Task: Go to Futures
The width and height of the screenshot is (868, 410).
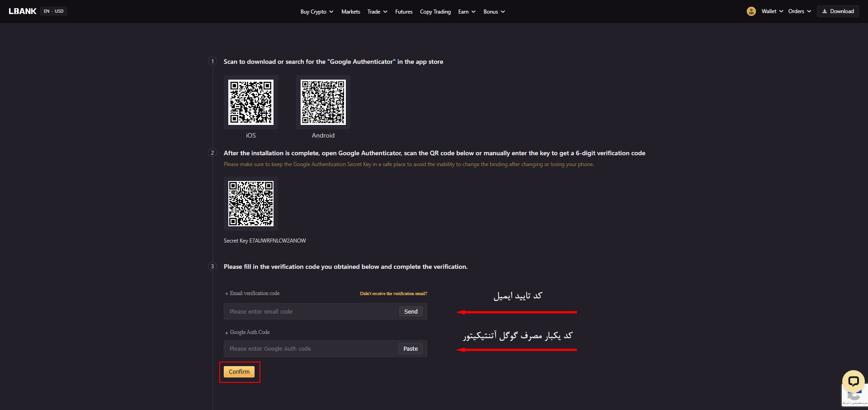Action: (x=404, y=12)
